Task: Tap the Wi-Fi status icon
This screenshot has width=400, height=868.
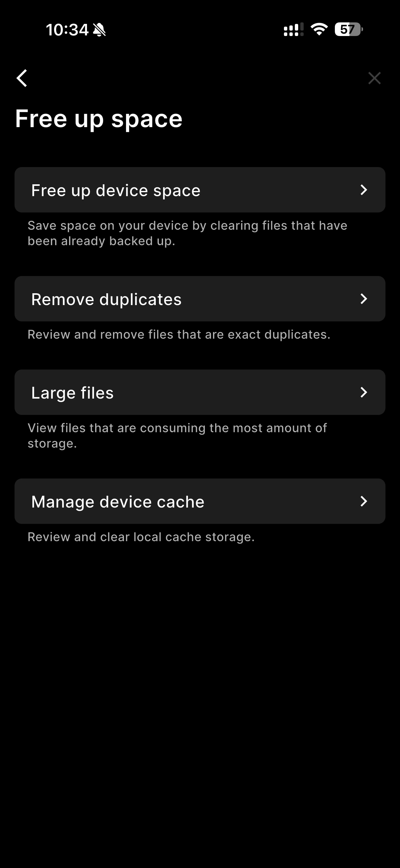Action: pos(319,29)
